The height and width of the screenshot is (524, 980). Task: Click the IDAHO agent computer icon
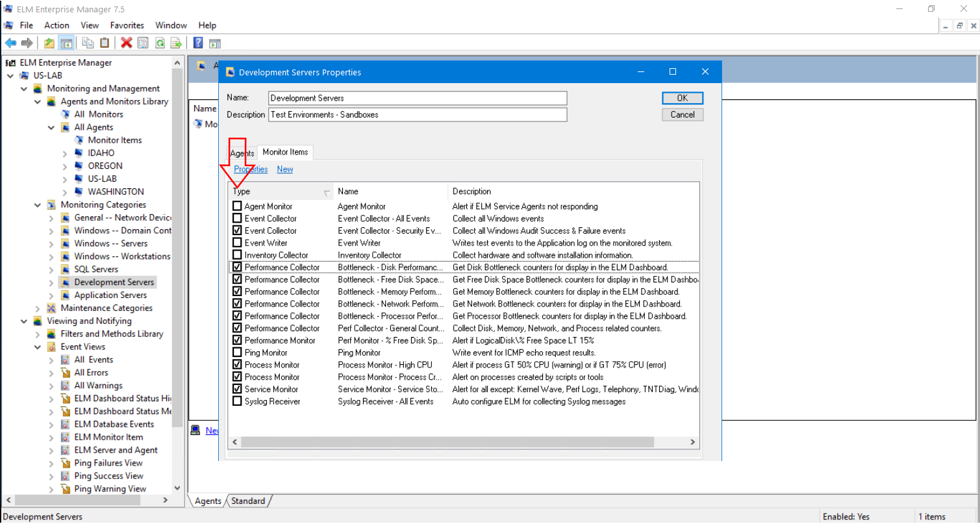click(x=79, y=153)
